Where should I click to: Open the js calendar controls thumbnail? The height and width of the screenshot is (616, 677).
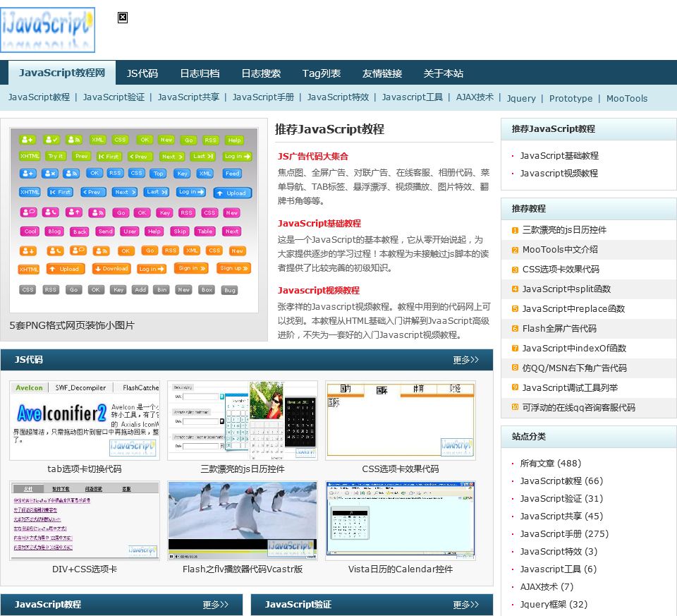(243, 421)
